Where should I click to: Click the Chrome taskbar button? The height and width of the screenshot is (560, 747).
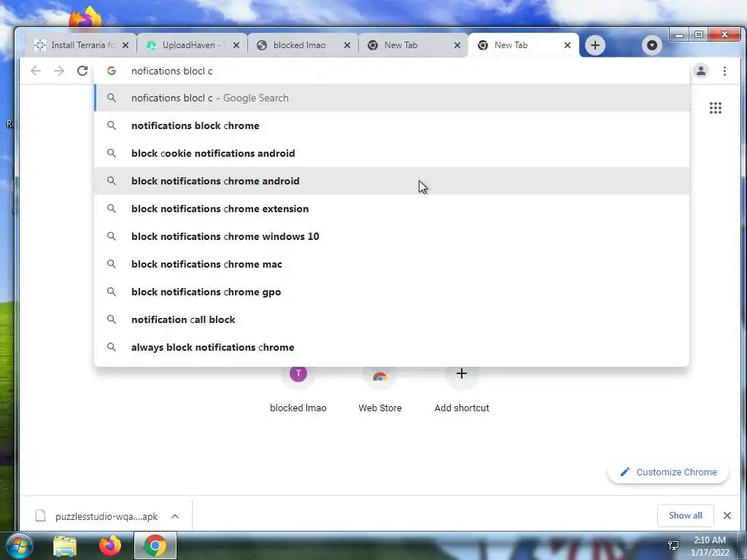tap(155, 545)
